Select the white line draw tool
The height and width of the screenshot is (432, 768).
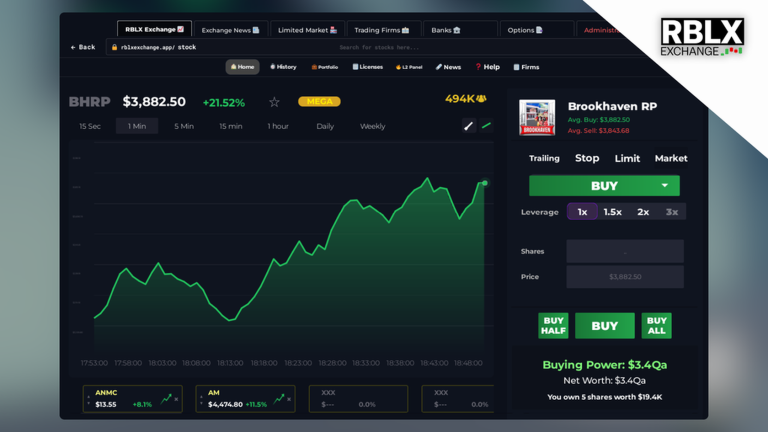pyautogui.click(x=469, y=126)
